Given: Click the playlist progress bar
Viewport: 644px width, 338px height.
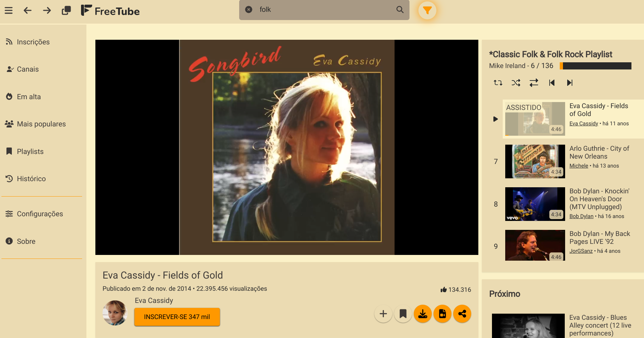Looking at the screenshot, I should [595, 66].
